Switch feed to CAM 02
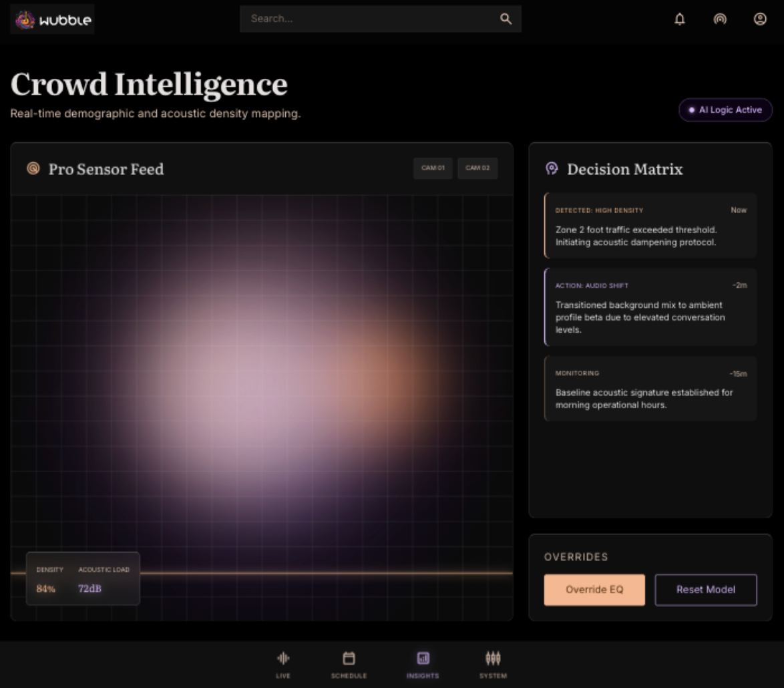This screenshot has height=688, width=784. [477, 168]
